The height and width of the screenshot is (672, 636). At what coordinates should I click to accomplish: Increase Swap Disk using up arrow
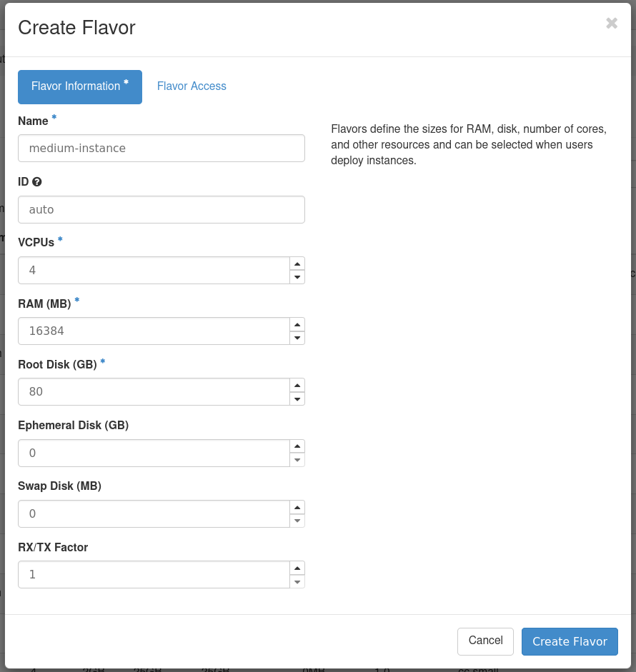point(297,507)
